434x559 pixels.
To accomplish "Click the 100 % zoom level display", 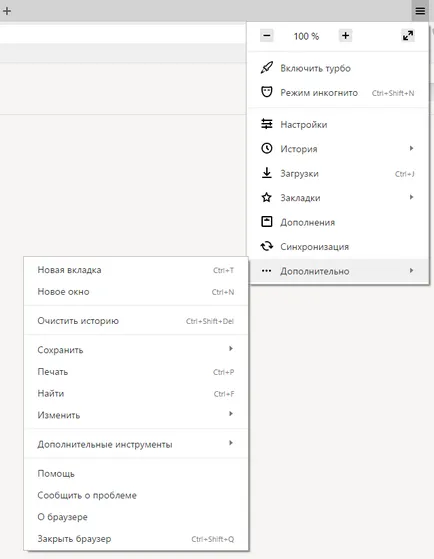I will [x=306, y=36].
